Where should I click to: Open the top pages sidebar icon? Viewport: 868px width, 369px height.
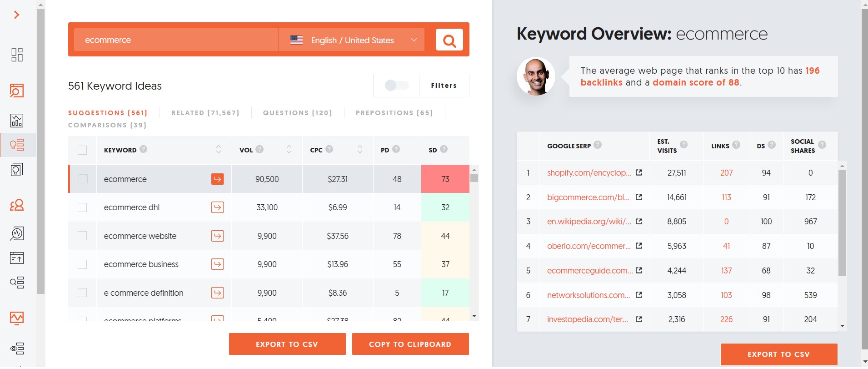click(x=17, y=258)
